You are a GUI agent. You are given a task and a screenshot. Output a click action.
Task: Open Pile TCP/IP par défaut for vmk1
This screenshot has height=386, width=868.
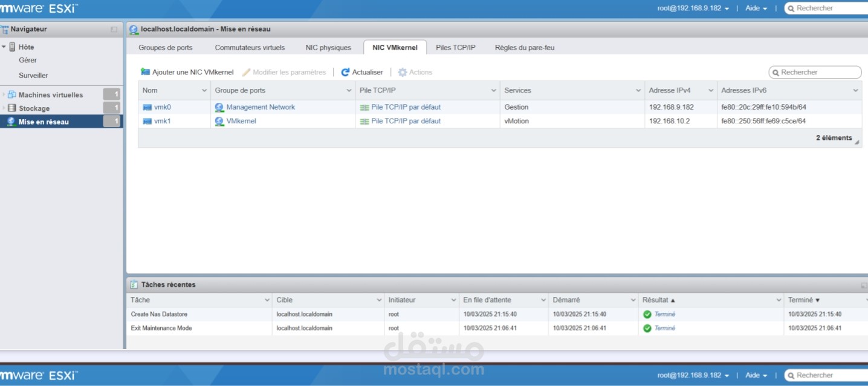[406, 120]
